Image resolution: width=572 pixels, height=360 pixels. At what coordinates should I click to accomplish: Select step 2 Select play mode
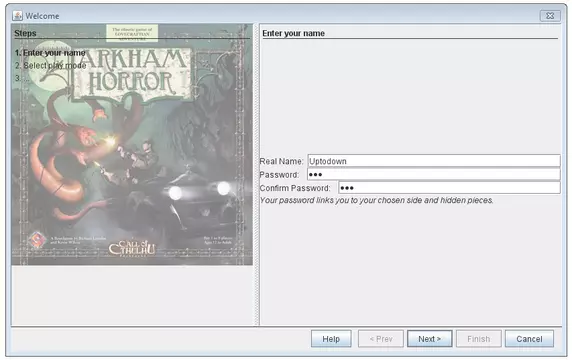50,66
